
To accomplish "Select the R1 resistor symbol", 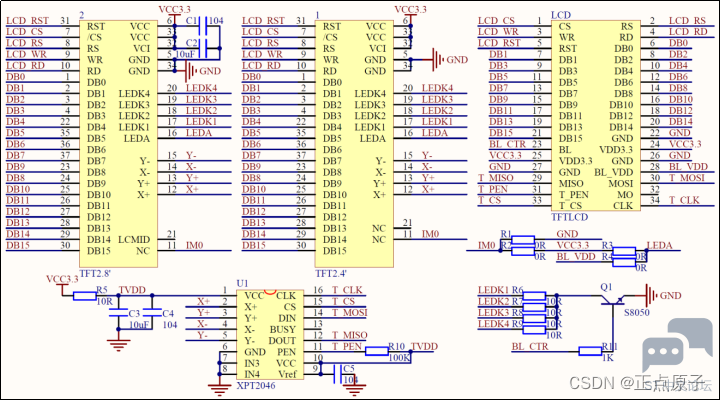I will point(523,240).
